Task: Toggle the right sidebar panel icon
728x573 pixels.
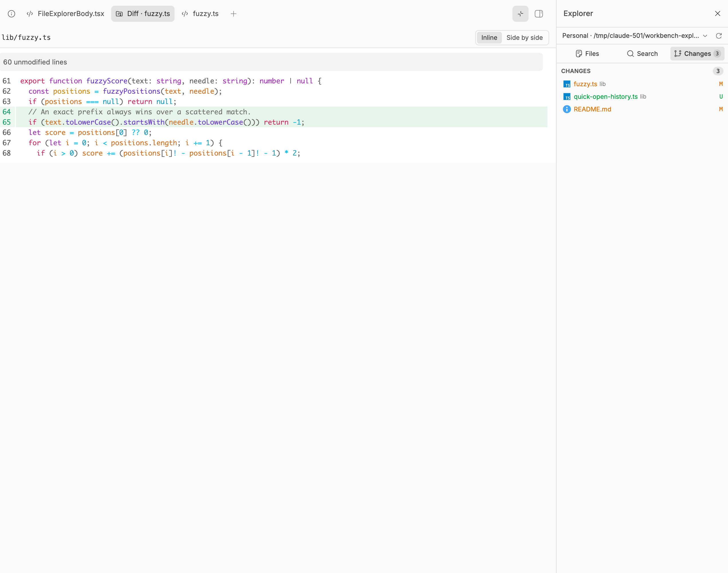Action: coord(539,14)
